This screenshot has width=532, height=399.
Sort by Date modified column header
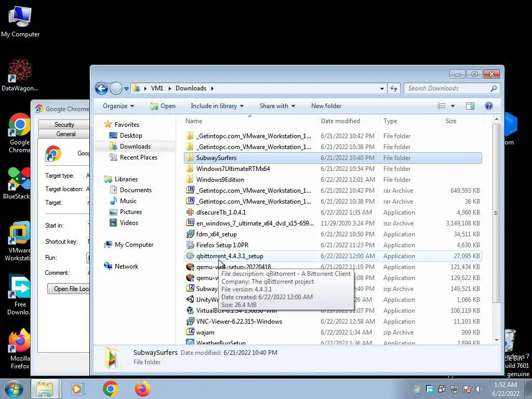pyautogui.click(x=340, y=121)
